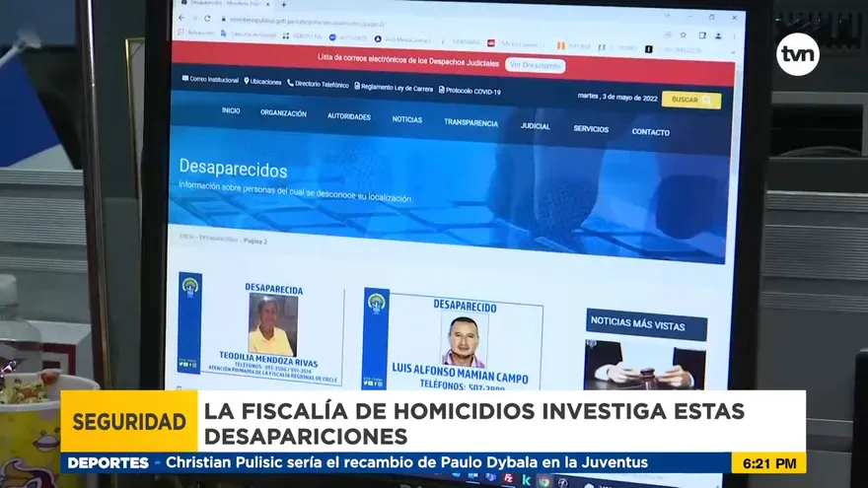Viewport: 868px width, 488px height.
Task: Open the NOTICIAS menu
Action: coord(406,119)
